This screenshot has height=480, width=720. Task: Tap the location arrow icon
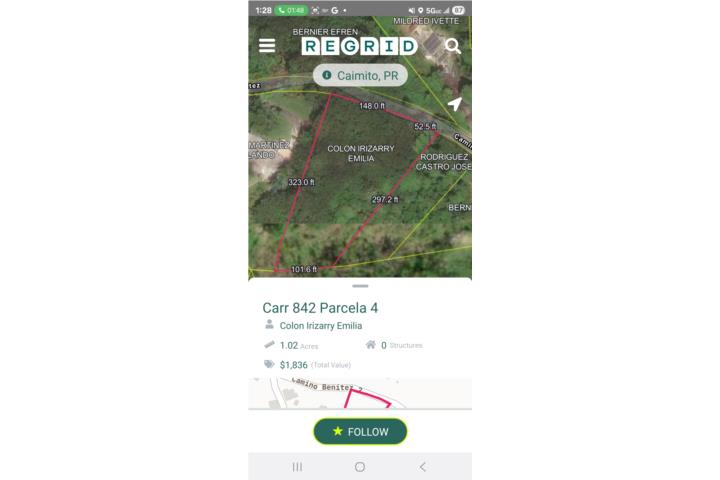point(454,104)
